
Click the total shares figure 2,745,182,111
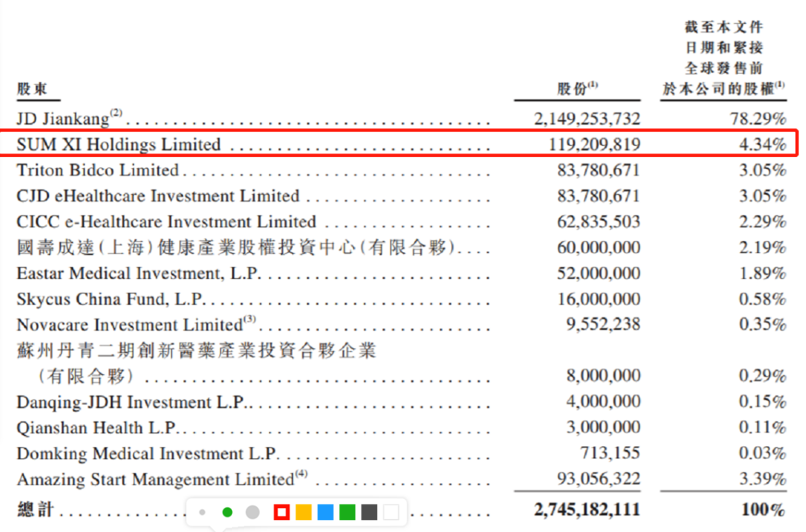pos(587,509)
